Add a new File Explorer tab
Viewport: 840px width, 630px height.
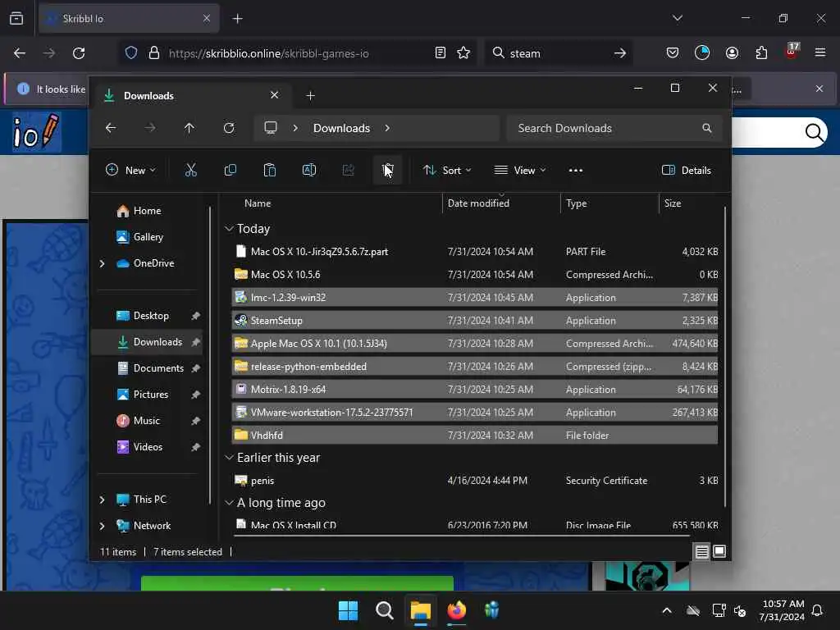(310, 96)
